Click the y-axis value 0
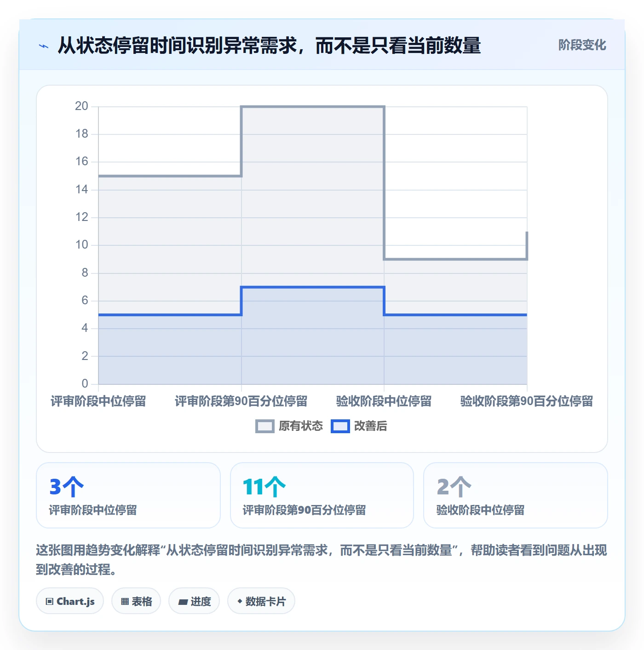This screenshot has height=650, width=644. pos(85,383)
